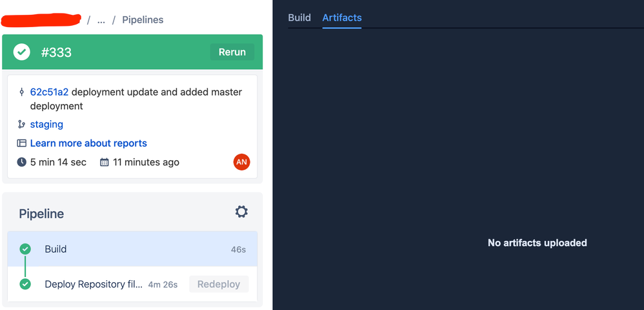644x310 pixels.
Task: Click the AN user avatar
Action: tap(241, 162)
